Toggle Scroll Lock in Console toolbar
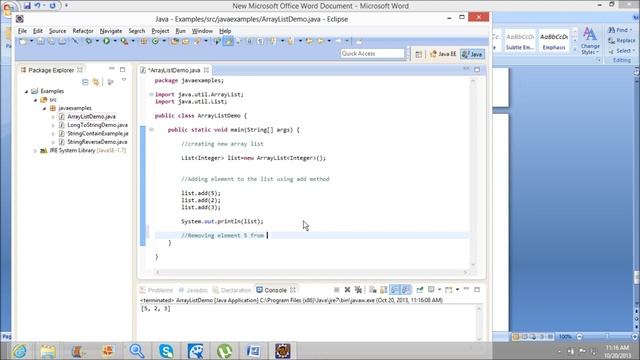 pyautogui.click(x=384, y=290)
